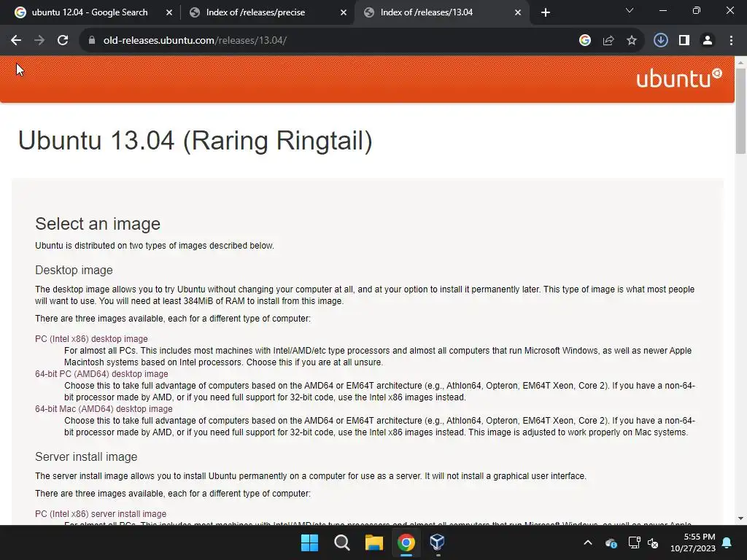Bookmark this page with star icon
Screen dimensions: 747x560
pos(632,41)
